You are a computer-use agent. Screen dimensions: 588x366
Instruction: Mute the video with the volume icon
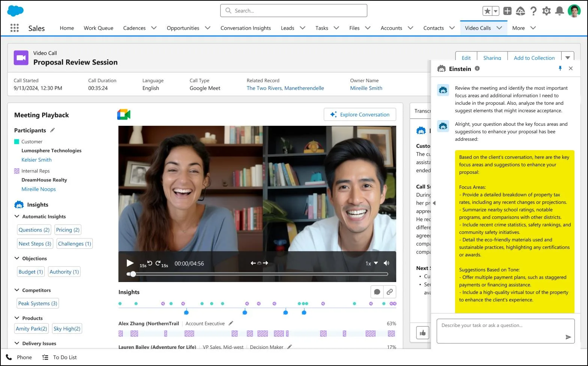386,263
